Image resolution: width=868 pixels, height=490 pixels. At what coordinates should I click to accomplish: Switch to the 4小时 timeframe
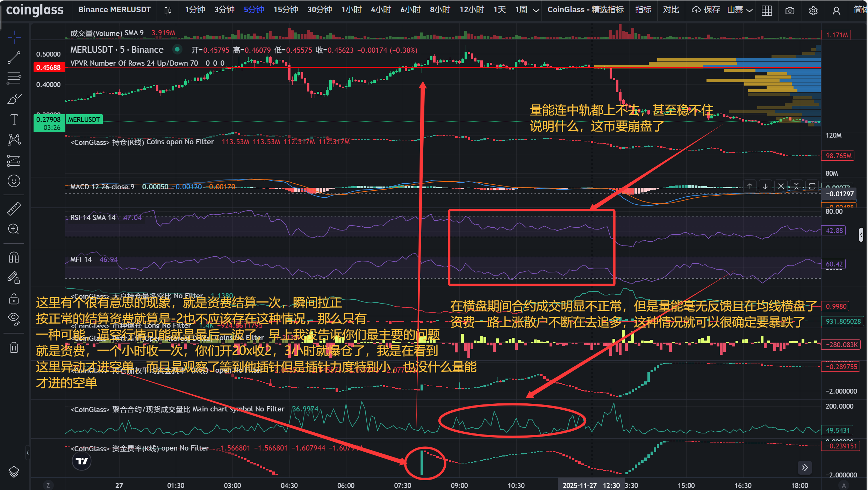381,10
